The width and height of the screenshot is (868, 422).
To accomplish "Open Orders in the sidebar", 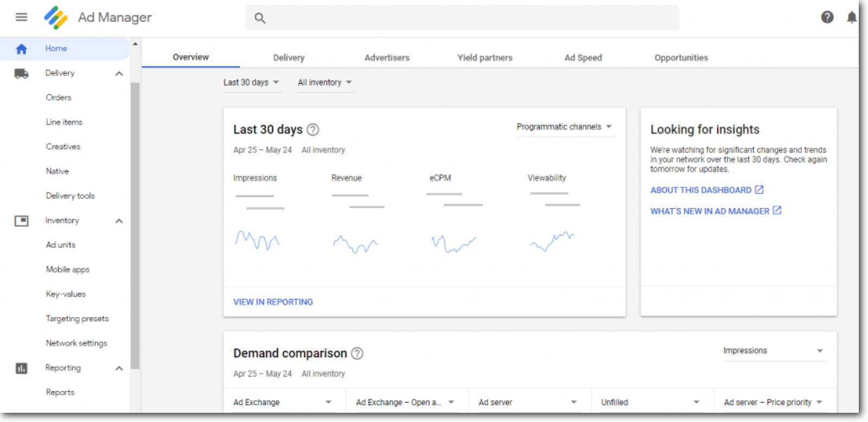I will click(x=59, y=98).
